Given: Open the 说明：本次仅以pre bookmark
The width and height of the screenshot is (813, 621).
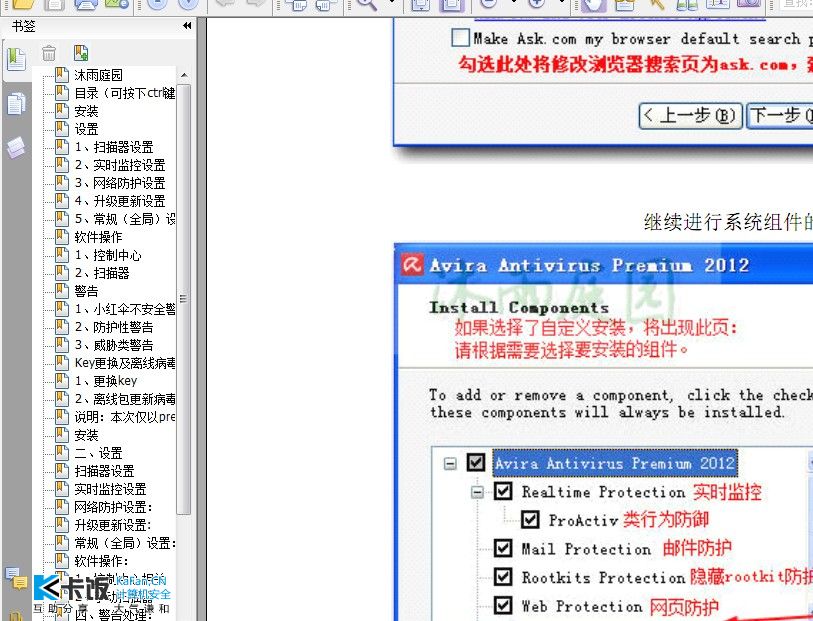Looking at the screenshot, I should (x=124, y=417).
